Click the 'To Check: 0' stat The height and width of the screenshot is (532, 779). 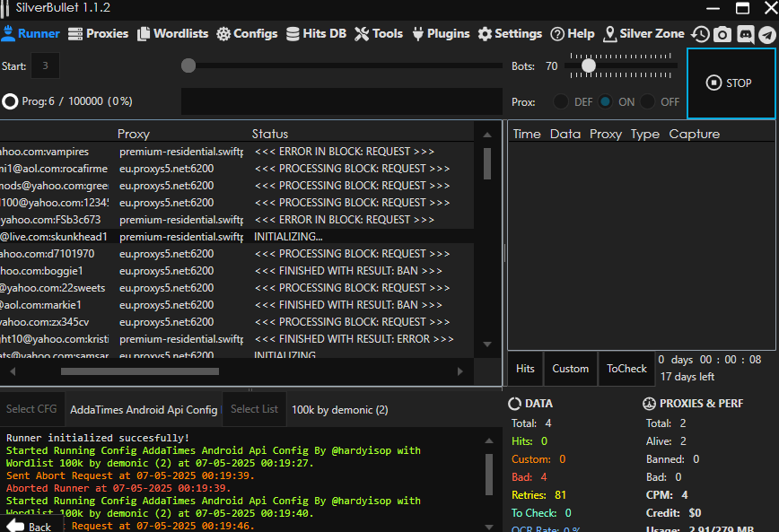(541, 513)
